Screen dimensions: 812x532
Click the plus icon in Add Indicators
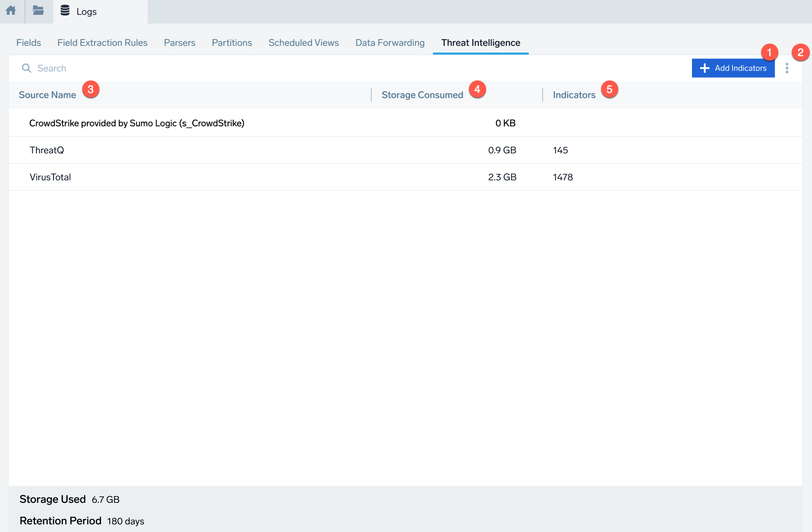coord(705,68)
